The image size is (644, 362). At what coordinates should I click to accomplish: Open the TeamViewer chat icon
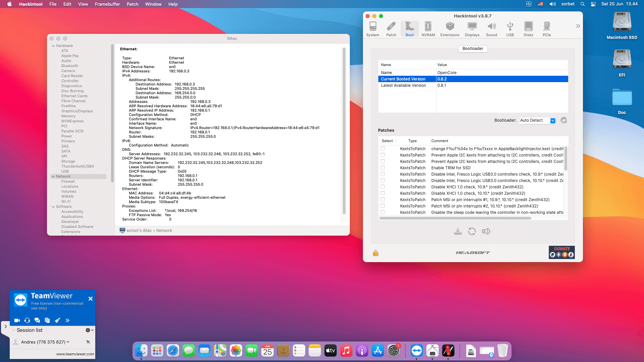37,320
